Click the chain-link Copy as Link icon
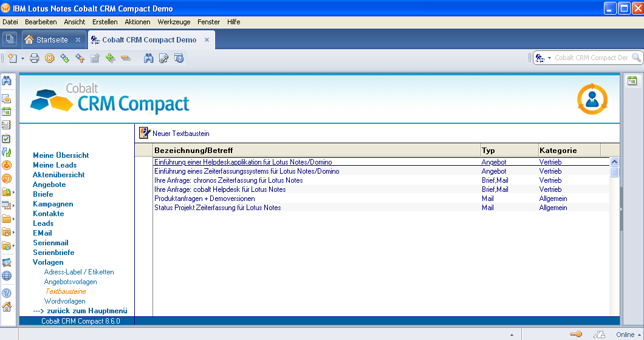Image resolution: width=644 pixels, height=340 pixels. (x=164, y=58)
